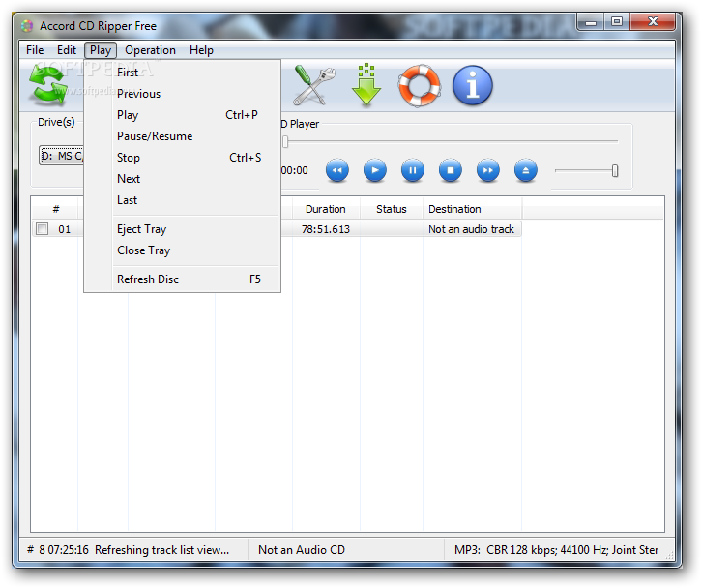
Task: Select the Play Ctrl+P menu entry
Action: click(x=182, y=115)
